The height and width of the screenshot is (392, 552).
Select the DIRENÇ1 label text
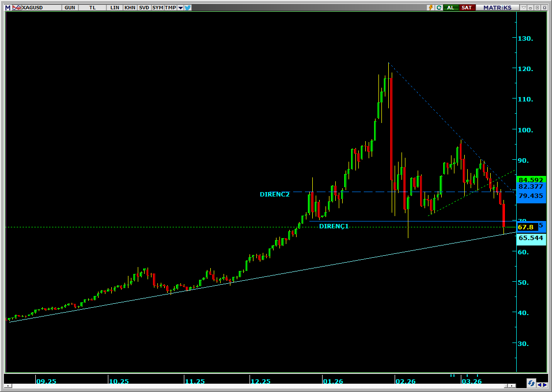pos(334,226)
